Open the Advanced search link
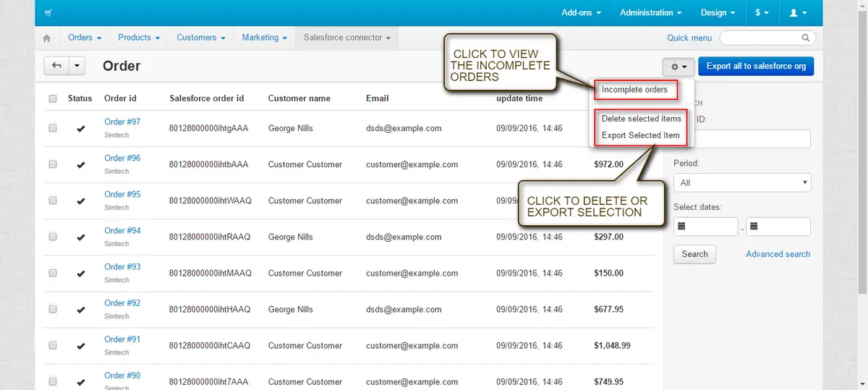 tap(778, 254)
